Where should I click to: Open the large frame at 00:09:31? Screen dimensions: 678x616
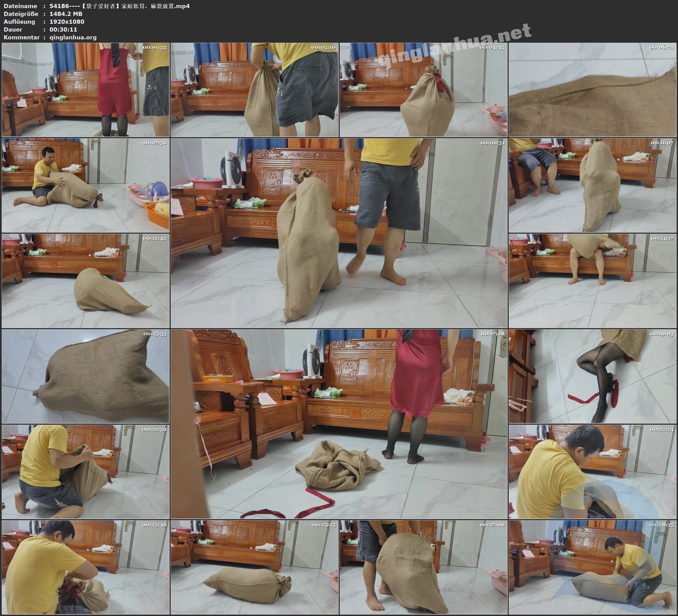tap(339, 233)
